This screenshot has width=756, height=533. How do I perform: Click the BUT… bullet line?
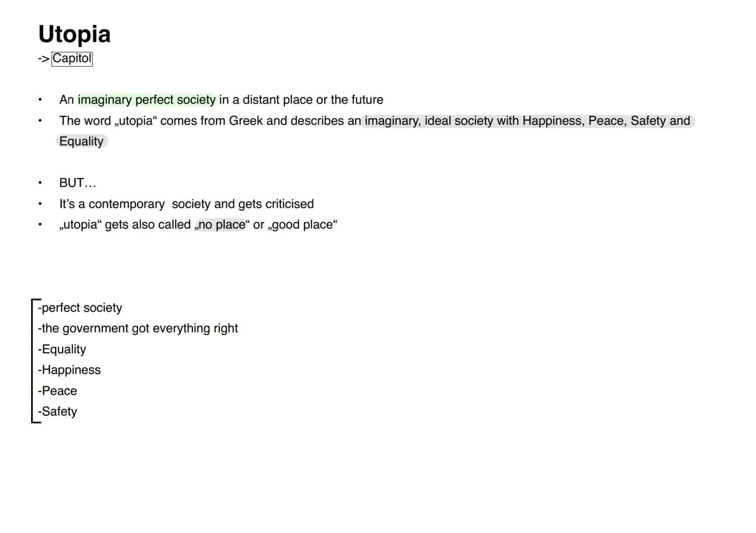(x=77, y=183)
